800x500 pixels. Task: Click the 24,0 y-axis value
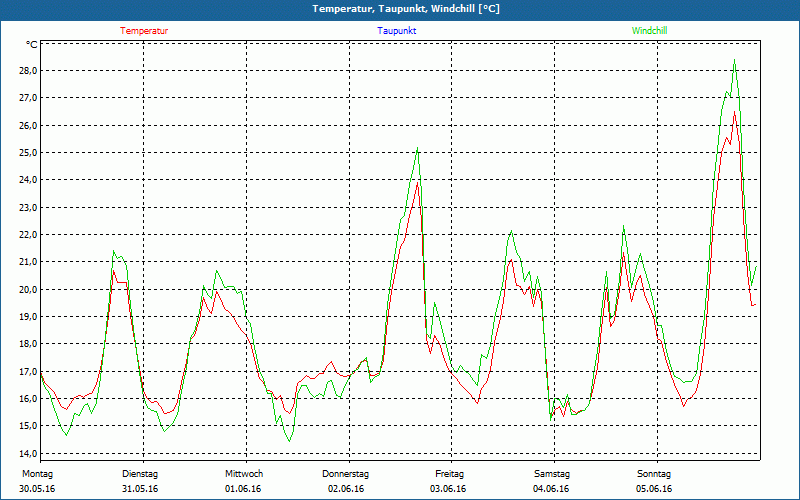pyautogui.click(x=29, y=180)
